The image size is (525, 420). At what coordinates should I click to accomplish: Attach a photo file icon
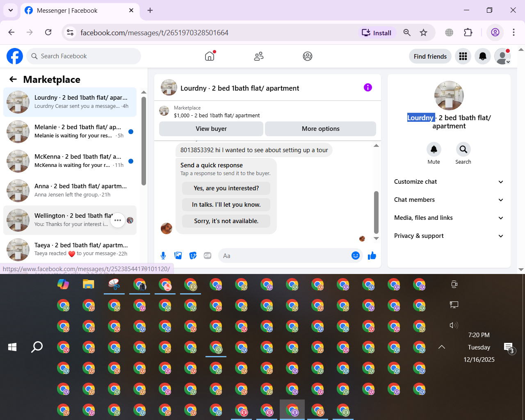pos(178,256)
